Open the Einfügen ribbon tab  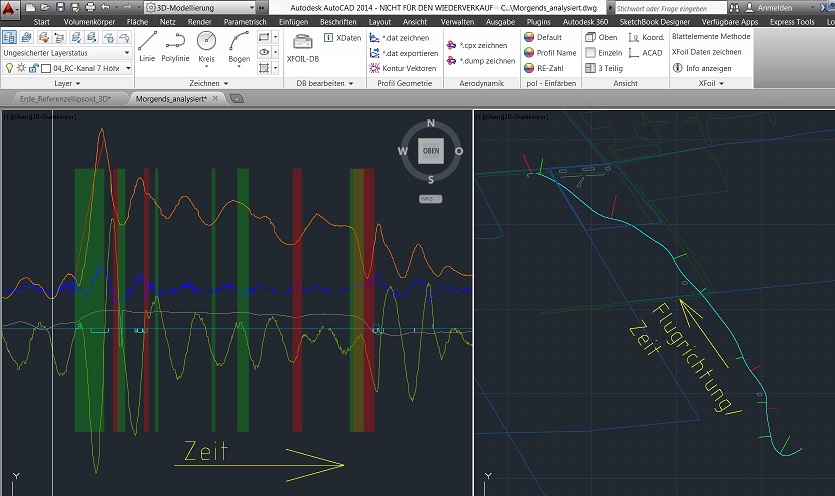293,21
